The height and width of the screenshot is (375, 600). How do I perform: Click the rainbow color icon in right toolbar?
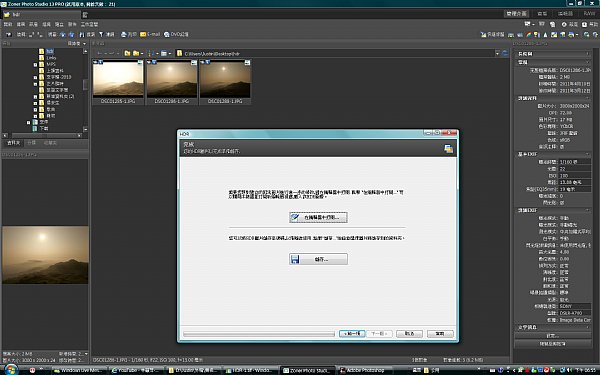[528, 35]
